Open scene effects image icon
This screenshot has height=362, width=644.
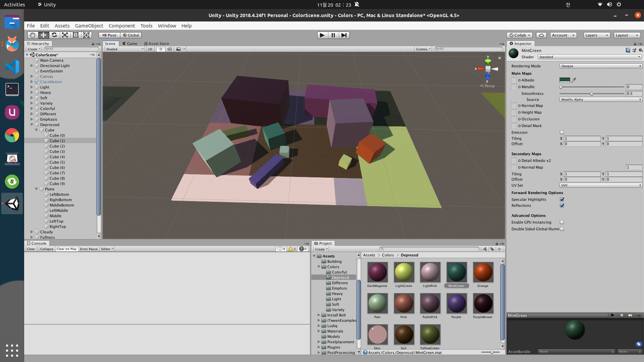pyautogui.click(x=178, y=49)
